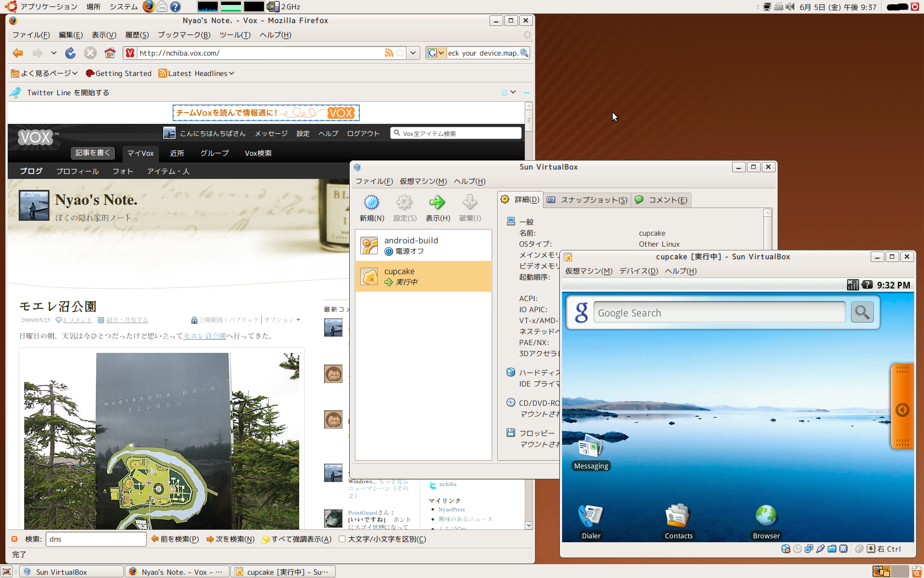924x578 pixels.
Task: Open Browser app on Android home screen
Action: (766, 522)
